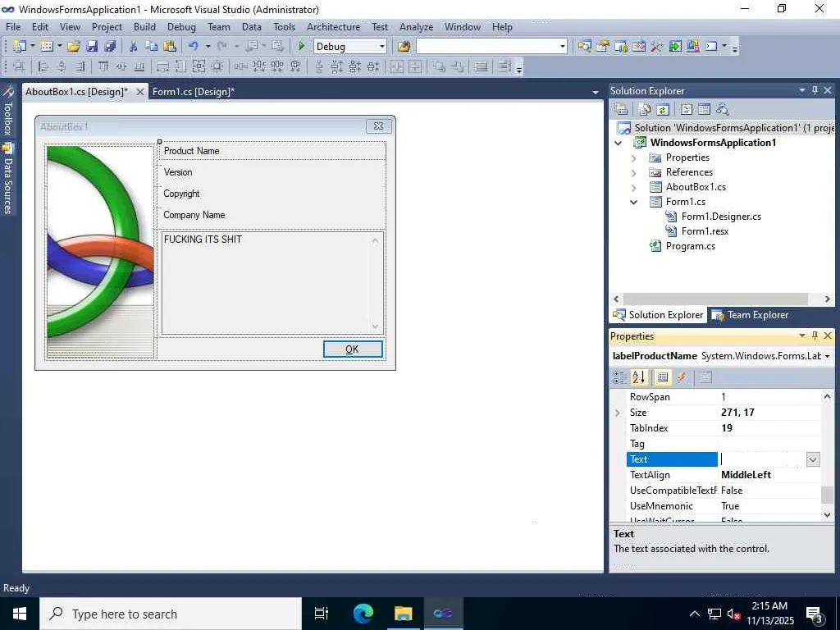Refresh the Solution Explorer
This screenshot has width=840, height=630.
(x=663, y=109)
